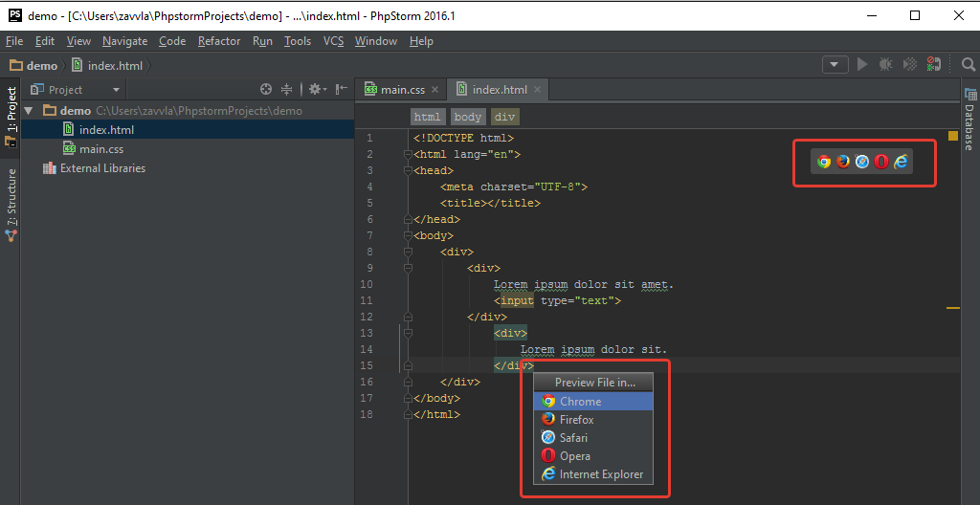Open the Refactor menu
Viewport: 980px width, 505px height.
coord(219,41)
